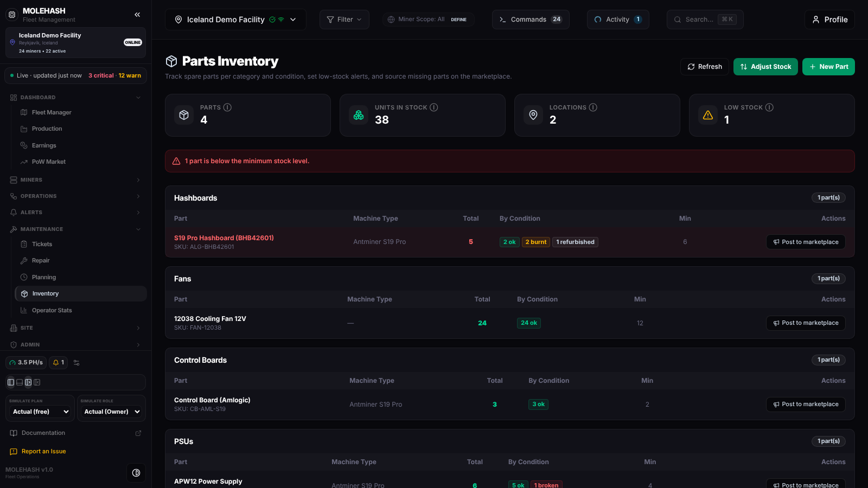Toggle the dark/light theme button
This screenshot has width=868, height=488.
[x=136, y=473]
